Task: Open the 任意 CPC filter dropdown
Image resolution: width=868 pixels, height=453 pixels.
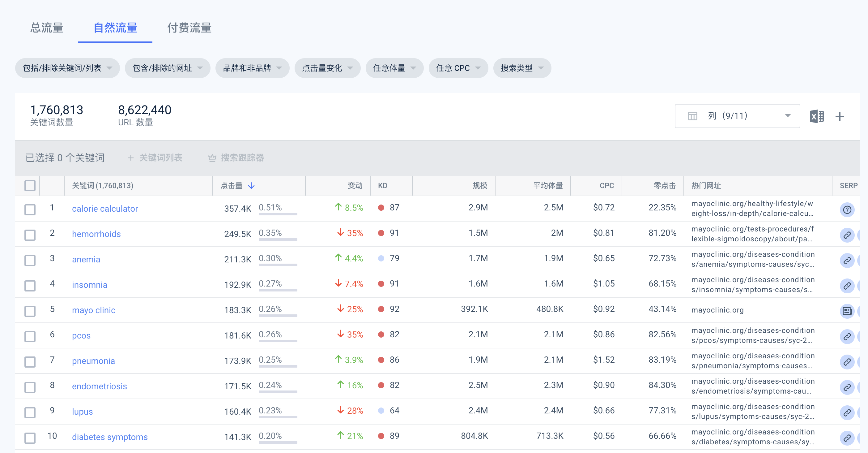Action: (458, 68)
